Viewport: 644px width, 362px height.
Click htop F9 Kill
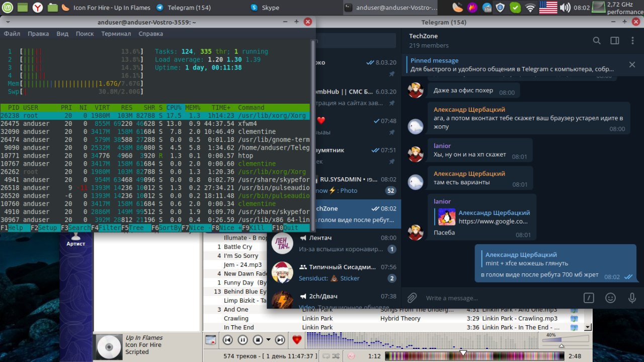pyautogui.click(x=257, y=228)
